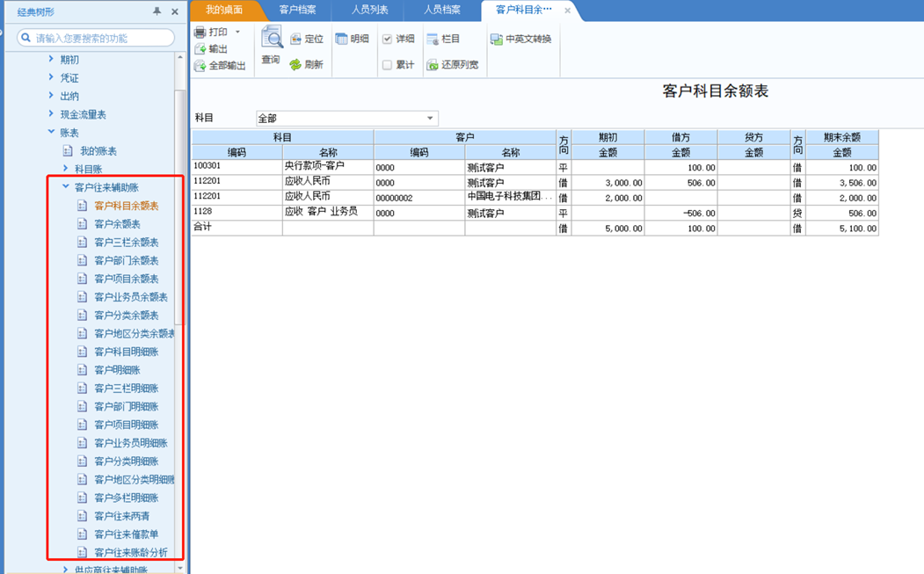This screenshot has width=924, height=574.
Task: Click 中英文转换 language switch button
Action: coord(521,40)
